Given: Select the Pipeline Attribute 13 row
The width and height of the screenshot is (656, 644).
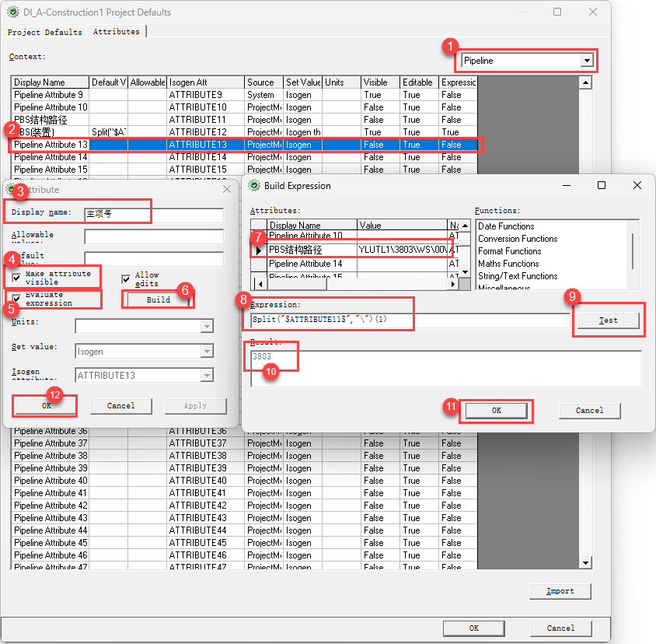Looking at the screenshot, I should tap(51, 145).
